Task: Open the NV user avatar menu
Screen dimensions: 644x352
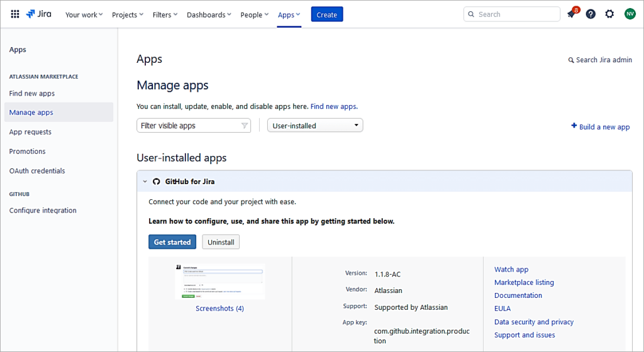Action: [x=630, y=14]
